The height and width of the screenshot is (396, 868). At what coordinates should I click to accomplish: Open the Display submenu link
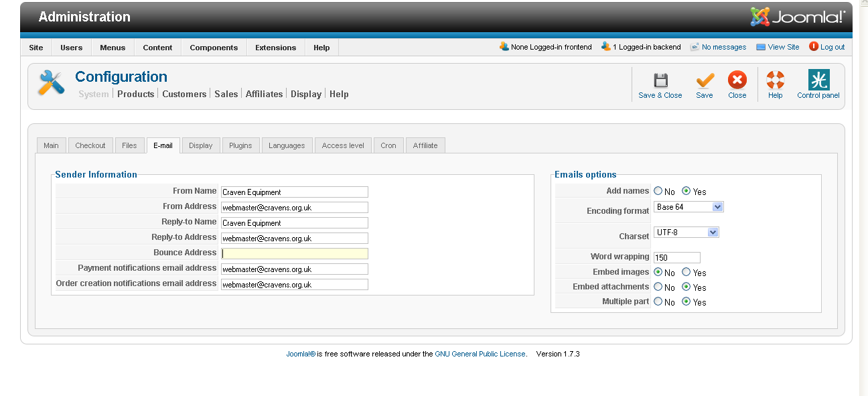pos(306,94)
